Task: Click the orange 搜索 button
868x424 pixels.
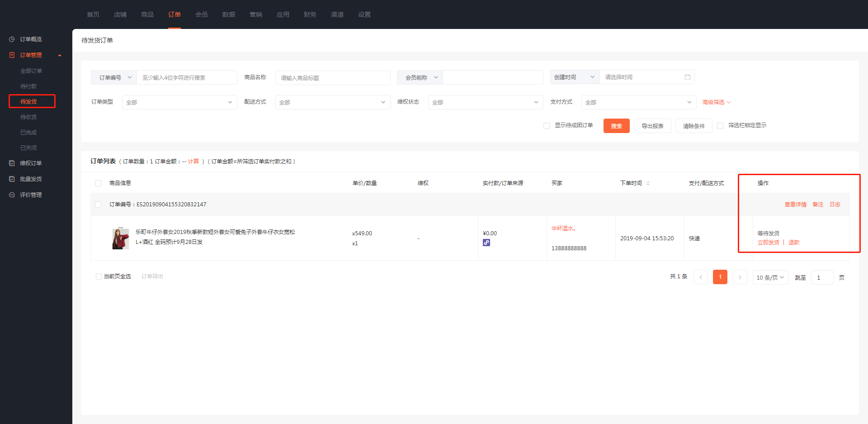Action: 617,126
